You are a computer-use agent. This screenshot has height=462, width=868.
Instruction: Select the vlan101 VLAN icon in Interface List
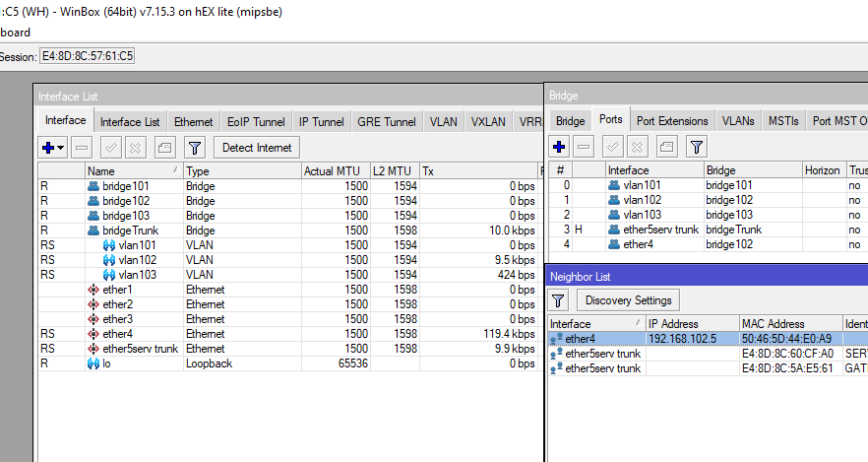pyautogui.click(x=109, y=245)
